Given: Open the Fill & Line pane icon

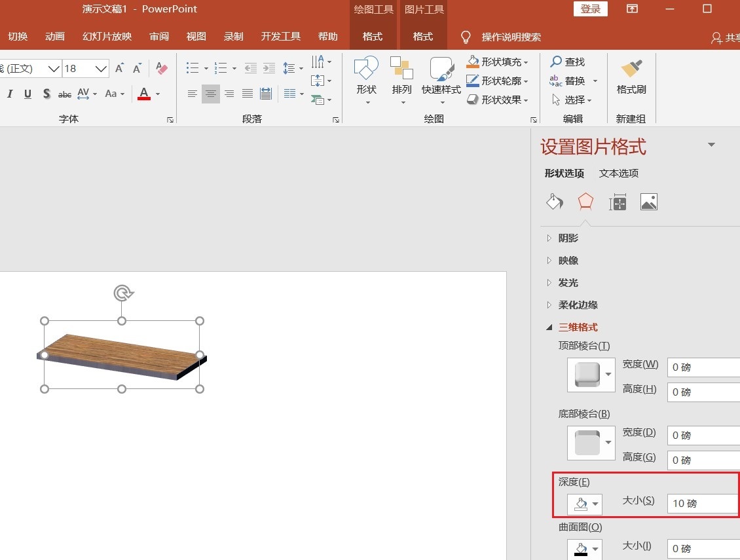Looking at the screenshot, I should tap(555, 202).
